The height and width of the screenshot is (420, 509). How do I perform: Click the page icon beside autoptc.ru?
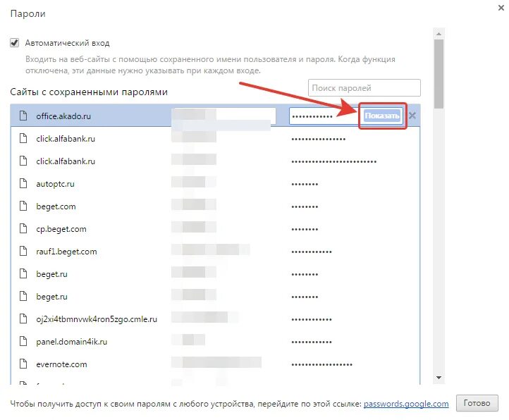pyautogui.click(x=23, y=183)
